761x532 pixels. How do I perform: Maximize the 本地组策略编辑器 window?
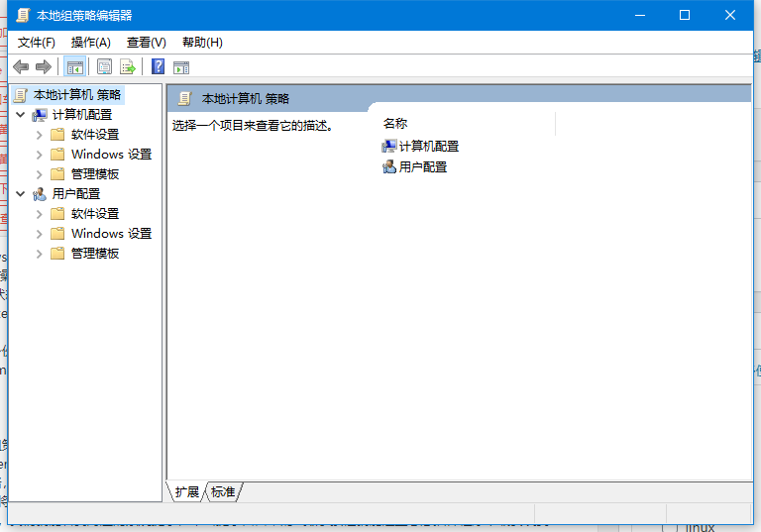685,15
